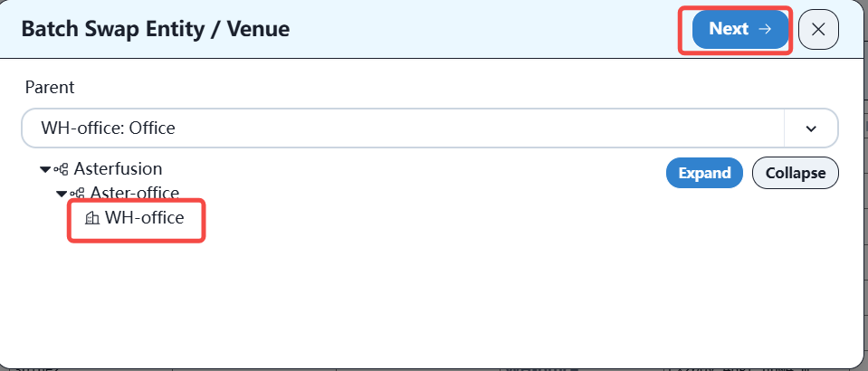868x371 pixels.
Task: Click the Parent field label
Action: (49, 87)
